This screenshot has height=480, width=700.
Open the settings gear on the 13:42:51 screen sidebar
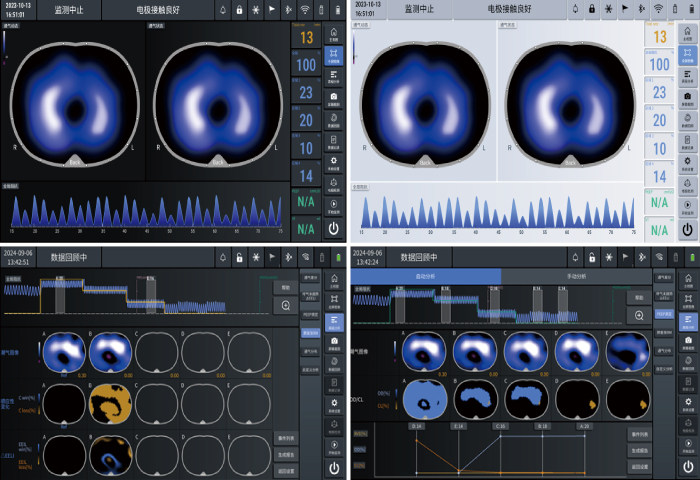click(333, 401)
